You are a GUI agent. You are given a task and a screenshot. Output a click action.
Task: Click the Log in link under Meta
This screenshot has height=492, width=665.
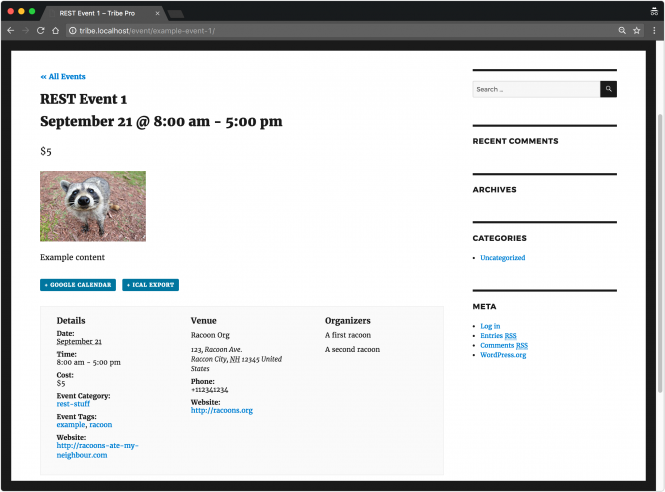[x=490, y=326]
